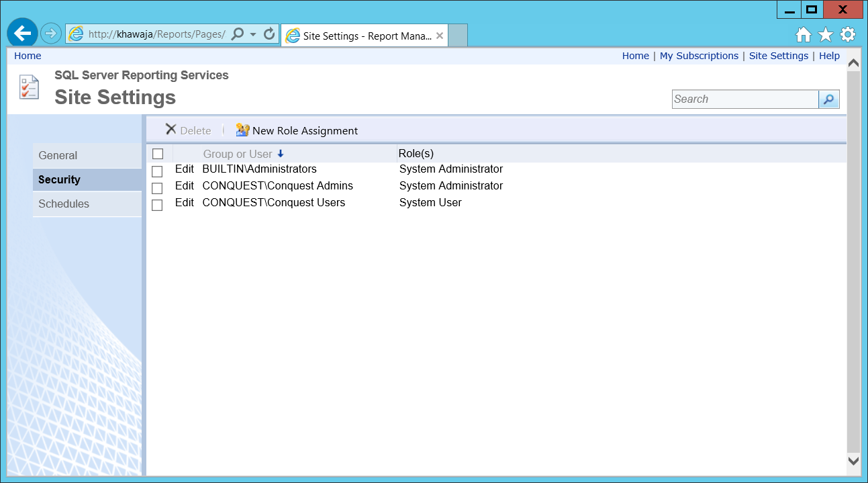Check the CONQUEST\Conquest Users row checkbox
The image size is (868, 483).
click(x=157, y=205)
